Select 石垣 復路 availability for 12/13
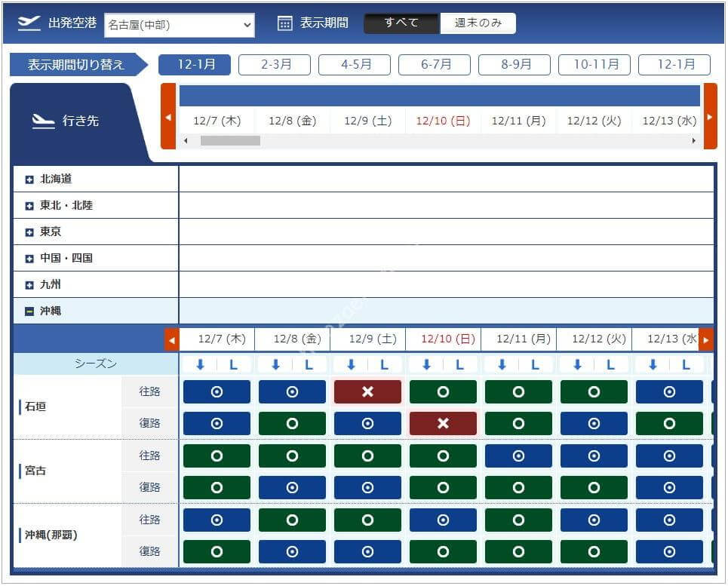 pyautogui.click(x=669, y=424)
